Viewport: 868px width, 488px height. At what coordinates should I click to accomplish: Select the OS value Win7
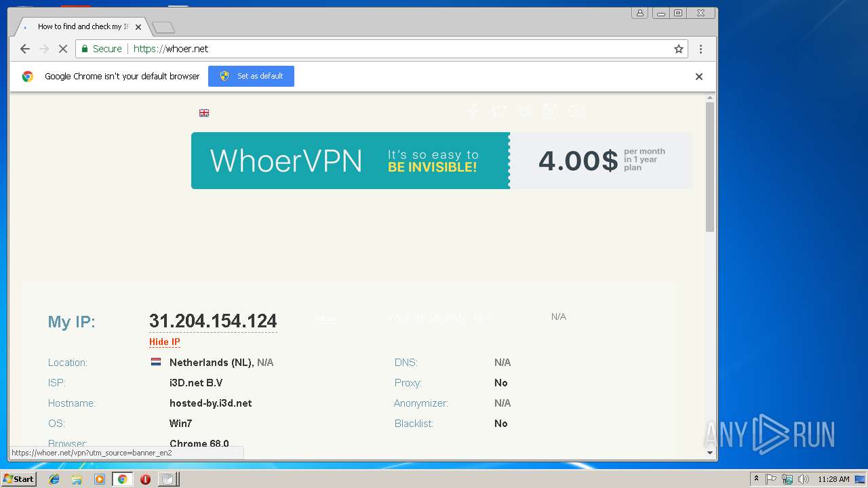180,424
